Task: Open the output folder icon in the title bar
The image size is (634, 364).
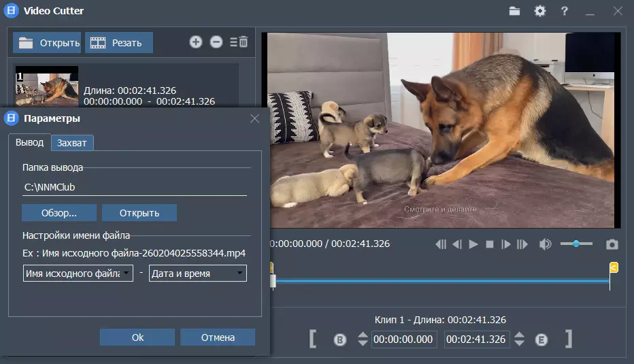Action: point(515,11)
